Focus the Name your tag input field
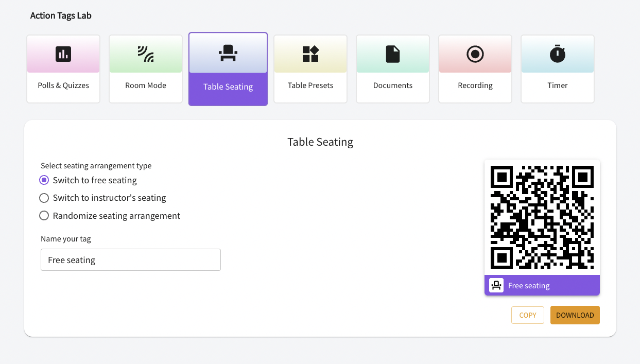This screenshot has width=640, height=364. click(x=131, y=260)
